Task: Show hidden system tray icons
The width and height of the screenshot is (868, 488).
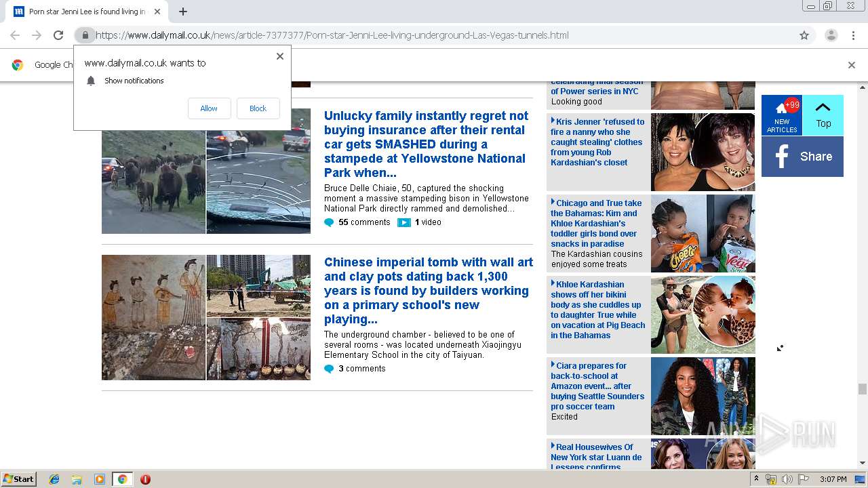Action: tap(757, 479)
